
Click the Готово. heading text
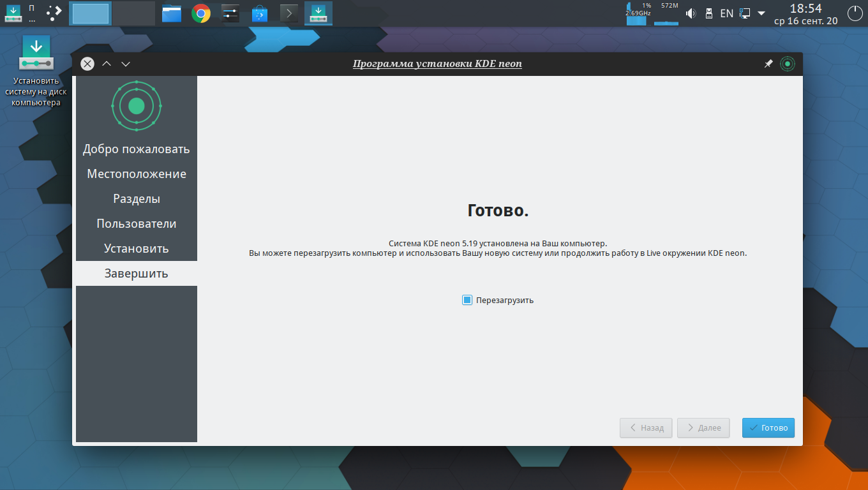498,211
